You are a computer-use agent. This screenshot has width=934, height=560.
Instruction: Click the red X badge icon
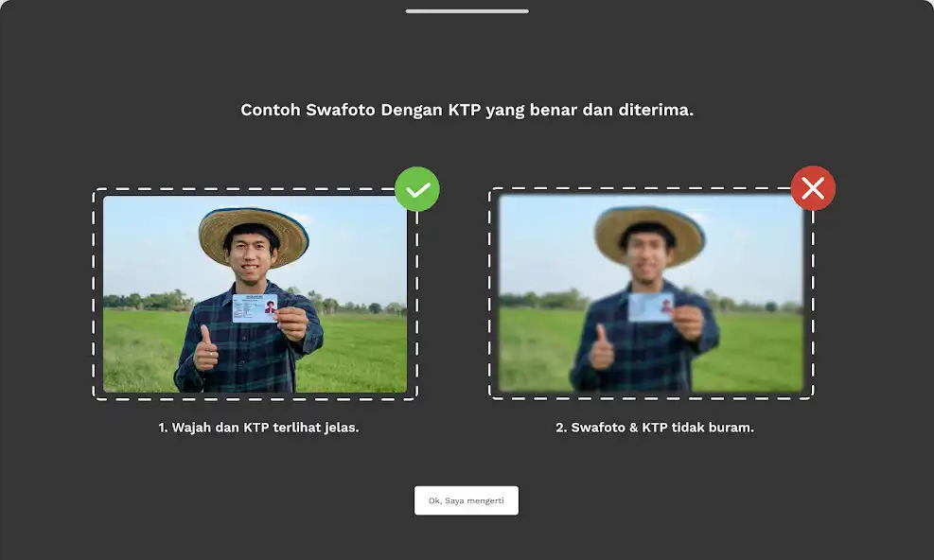click(813, 188)
